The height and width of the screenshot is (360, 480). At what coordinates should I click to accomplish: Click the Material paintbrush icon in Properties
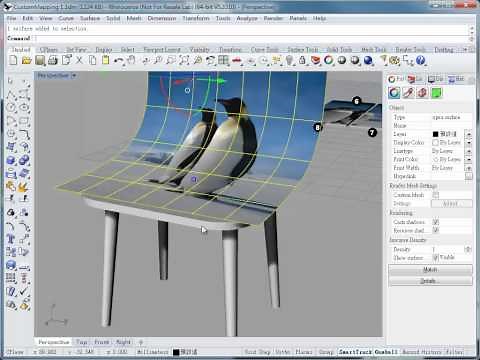pos(409,93)
